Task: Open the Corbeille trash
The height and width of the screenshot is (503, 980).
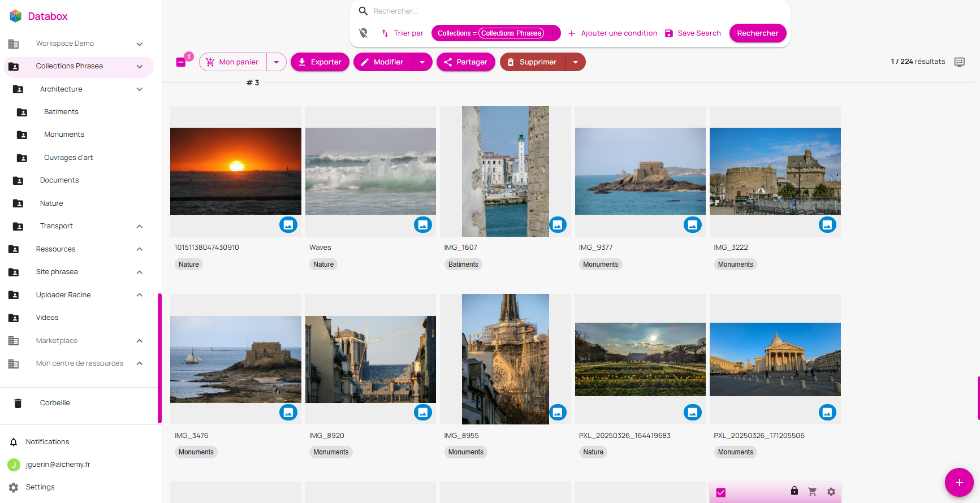Action: tap(55, 403)
